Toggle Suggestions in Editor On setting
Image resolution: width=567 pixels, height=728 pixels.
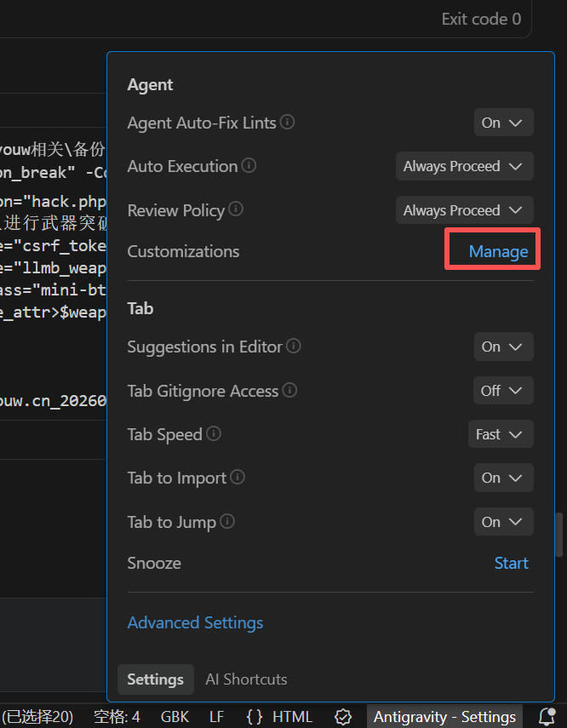coord(503,347)
